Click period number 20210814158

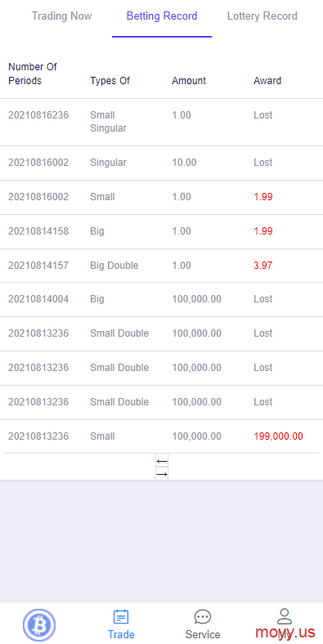click(x=38, y=230)
